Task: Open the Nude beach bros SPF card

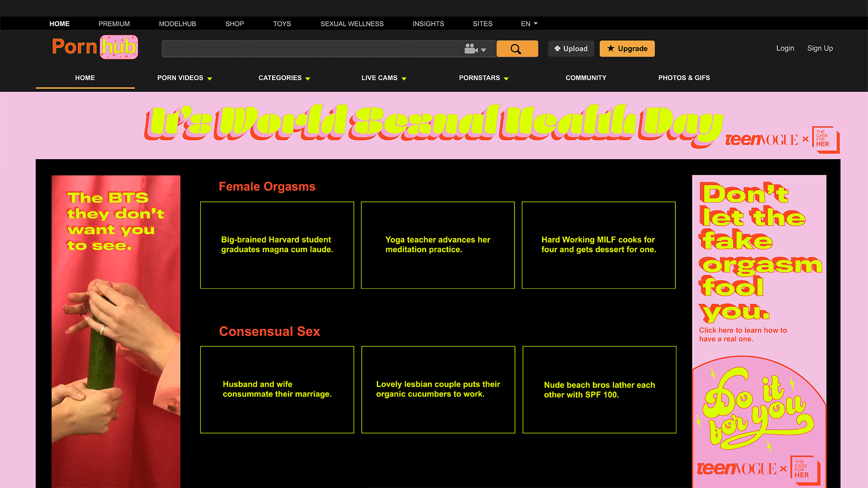Action: tap(599, 389)
